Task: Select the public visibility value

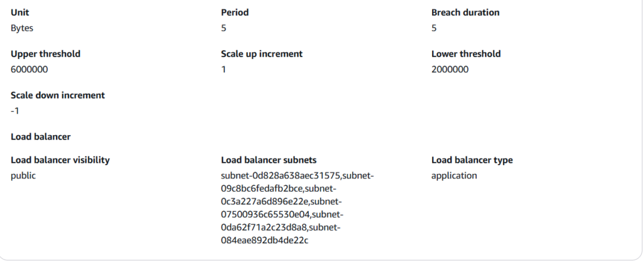Action: tap(23, 175)
